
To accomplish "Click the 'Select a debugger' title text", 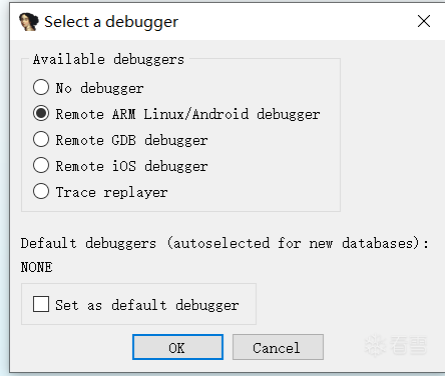I will click(x=111, y=22).
